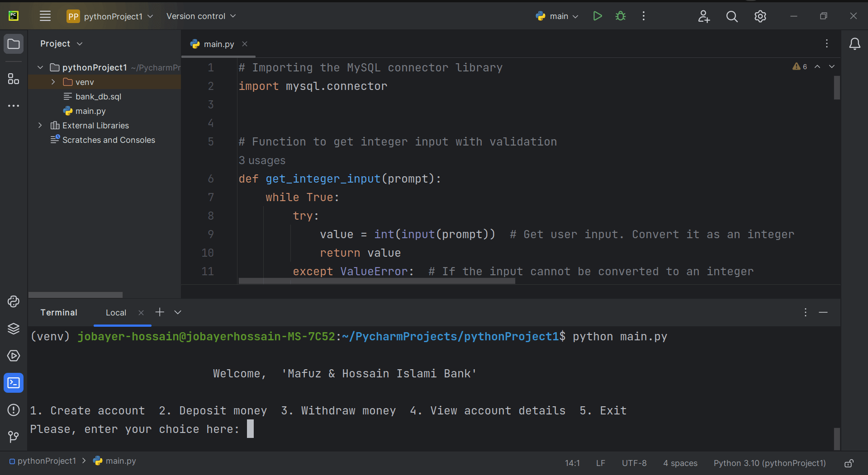The image size is (868, 475).
Task: Click terminal input prompt line
Action: click(142, 429)
